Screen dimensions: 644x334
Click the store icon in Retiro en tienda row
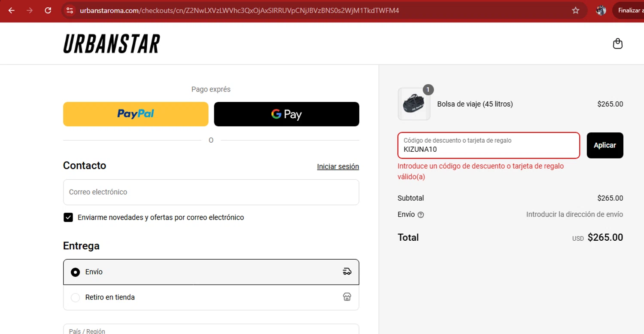point(347,297)
